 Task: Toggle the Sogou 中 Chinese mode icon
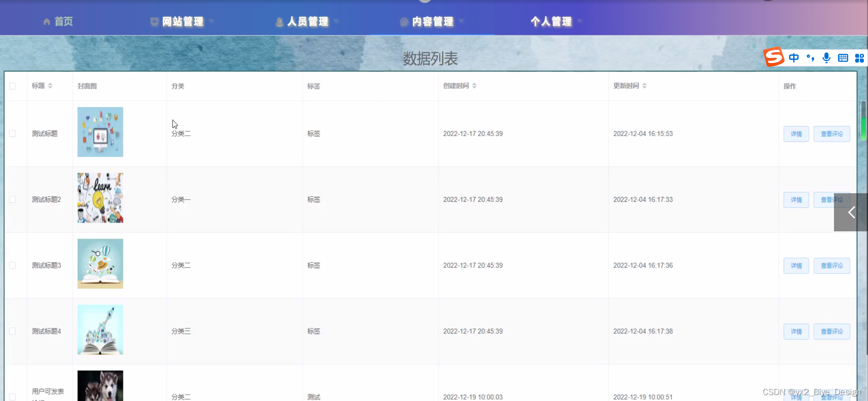794,58
